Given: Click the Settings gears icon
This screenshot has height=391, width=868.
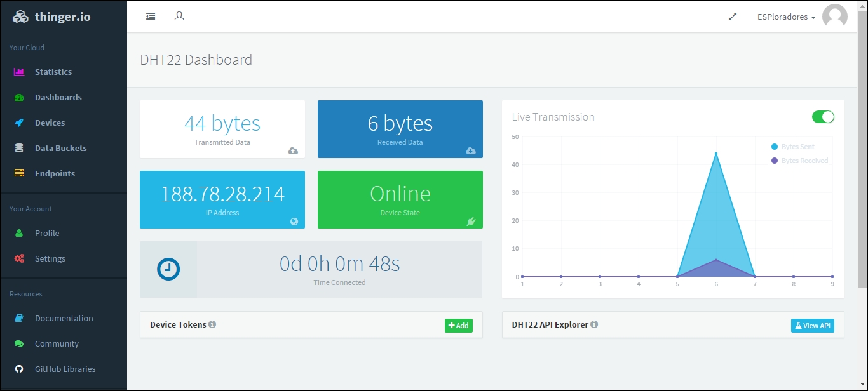Looking at the screenshot, I should point(19,258).
